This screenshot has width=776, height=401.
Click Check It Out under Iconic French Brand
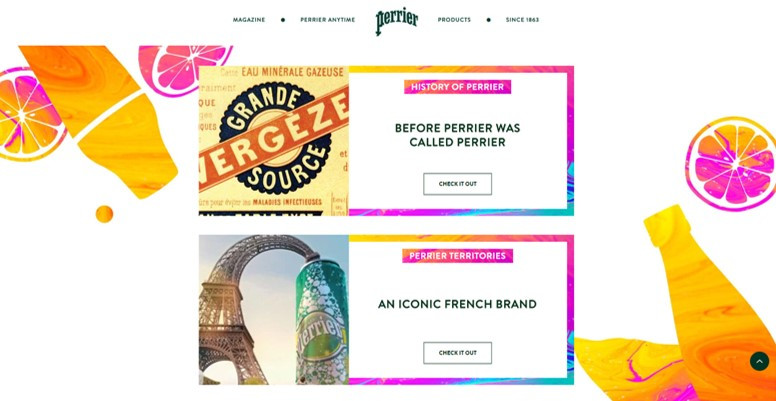tap(457, 353)
